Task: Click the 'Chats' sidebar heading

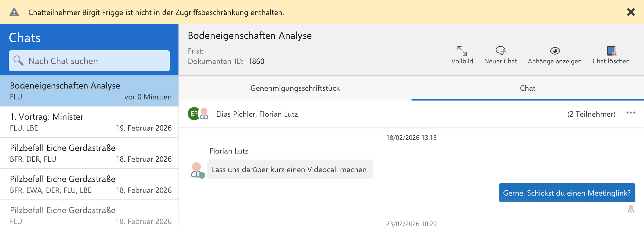Action: (x=25, y=38)
